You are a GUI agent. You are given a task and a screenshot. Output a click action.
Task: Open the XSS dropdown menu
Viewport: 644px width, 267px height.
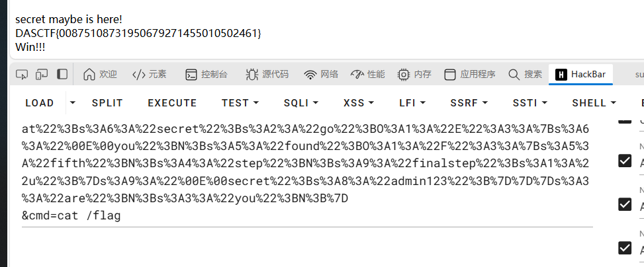tap(359, 103)
